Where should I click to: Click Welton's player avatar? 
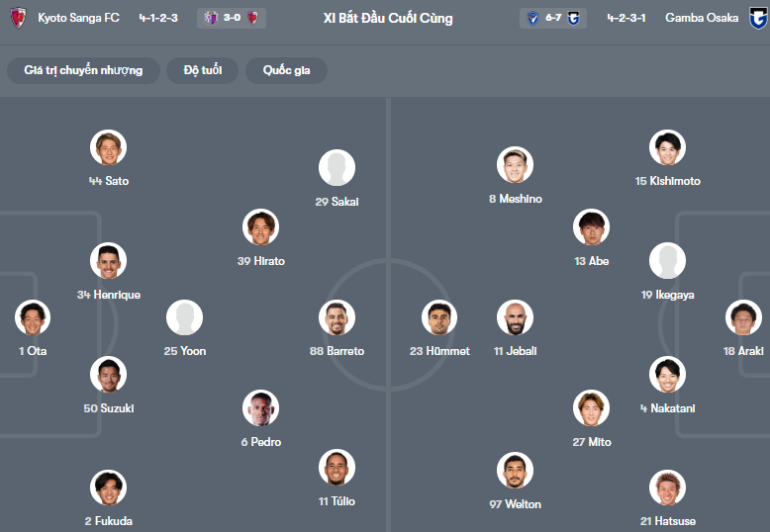point(515,471)
